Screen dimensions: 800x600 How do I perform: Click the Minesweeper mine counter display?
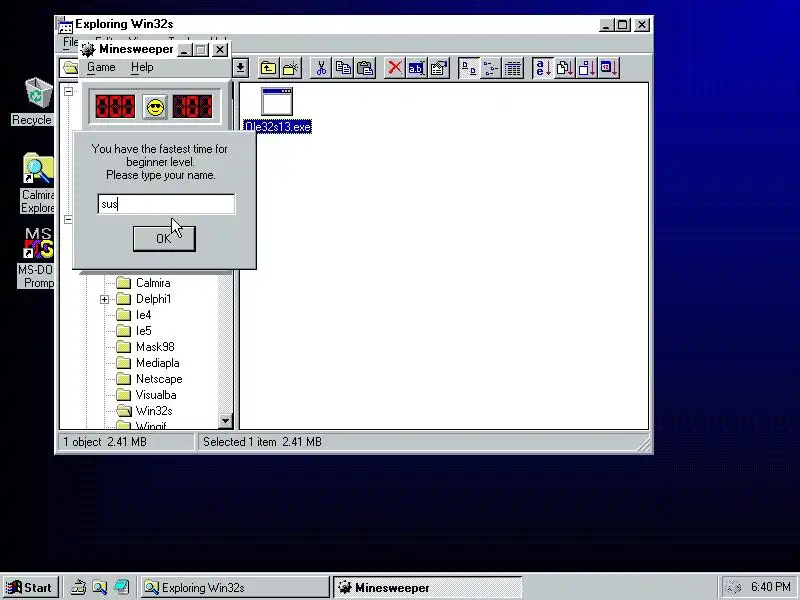tap(115, 107)
